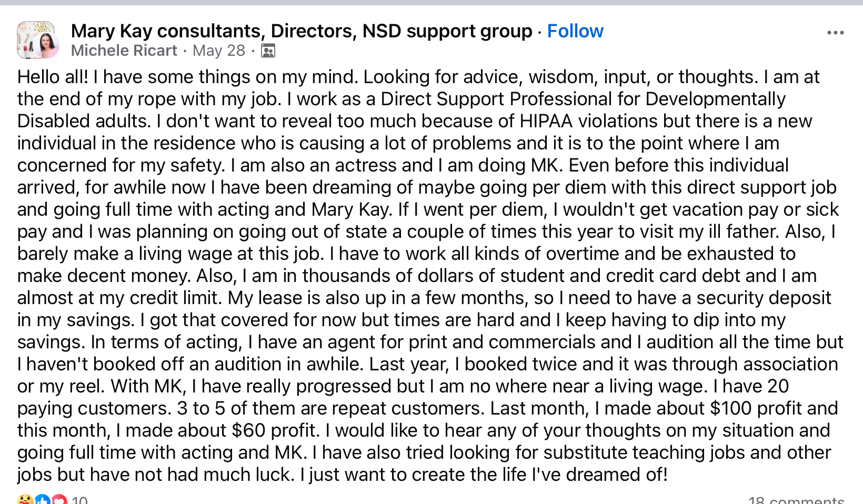The image size is (863, 504).
Task: Open the post options three-dot menu
Action: click(835, 33)
